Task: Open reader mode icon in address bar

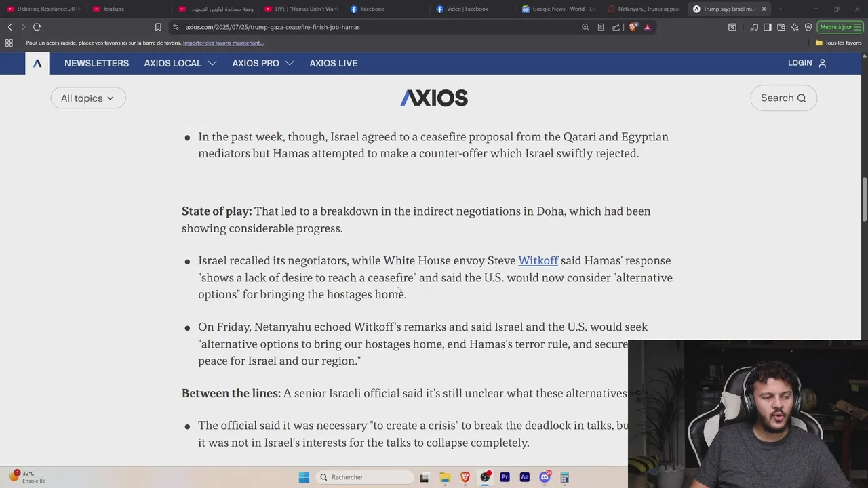Action: (x=601, y=27)
